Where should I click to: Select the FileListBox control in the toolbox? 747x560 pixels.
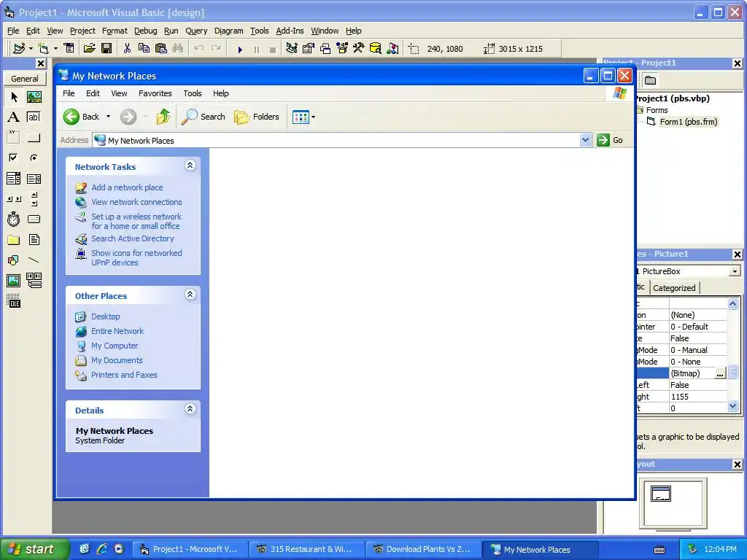pyautogui.click(x=34, y=239)
